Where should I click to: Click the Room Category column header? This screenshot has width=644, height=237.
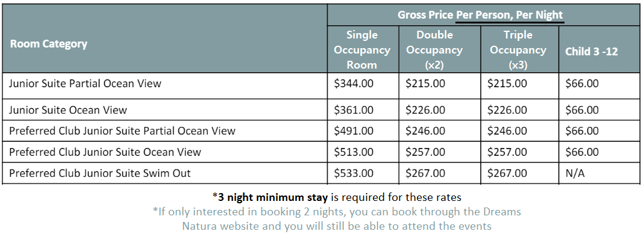pos(48,44)
